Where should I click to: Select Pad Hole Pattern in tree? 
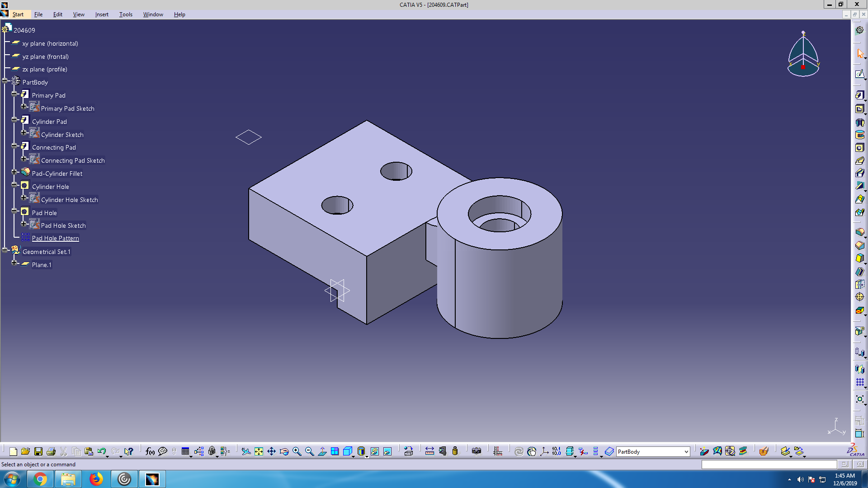coord(55,239)
